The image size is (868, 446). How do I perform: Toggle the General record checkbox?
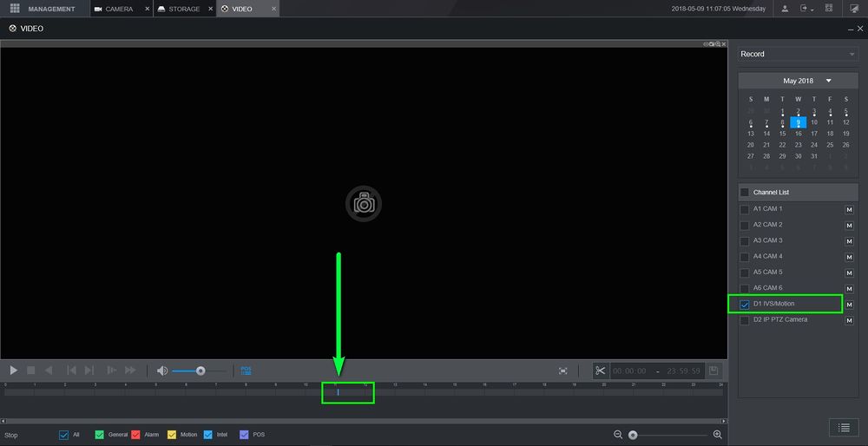tap(100, 435)
